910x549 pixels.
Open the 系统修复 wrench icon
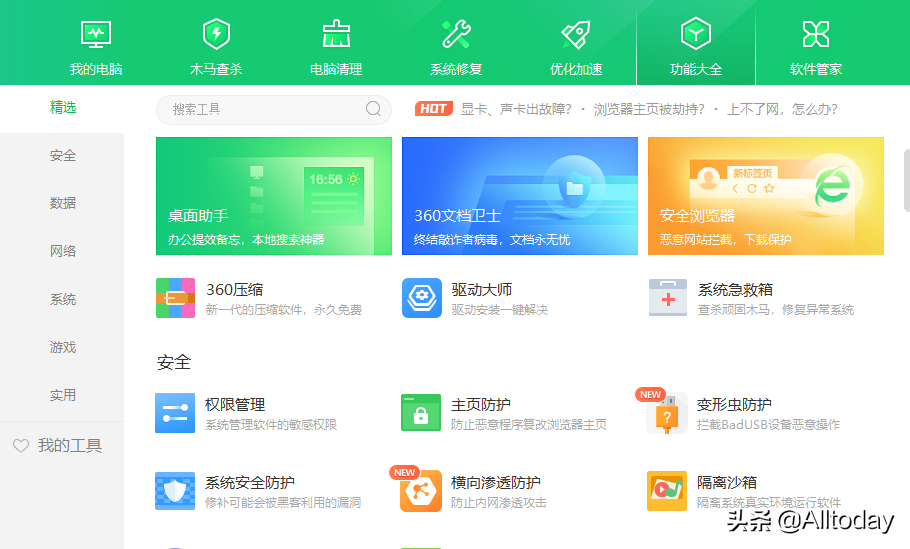[456, 34]
